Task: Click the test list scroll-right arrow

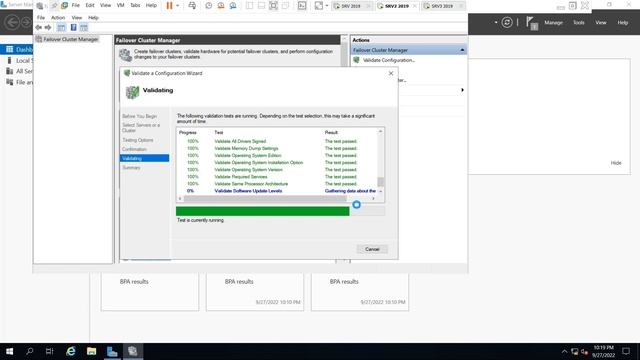Action: [x=373, y=198]
